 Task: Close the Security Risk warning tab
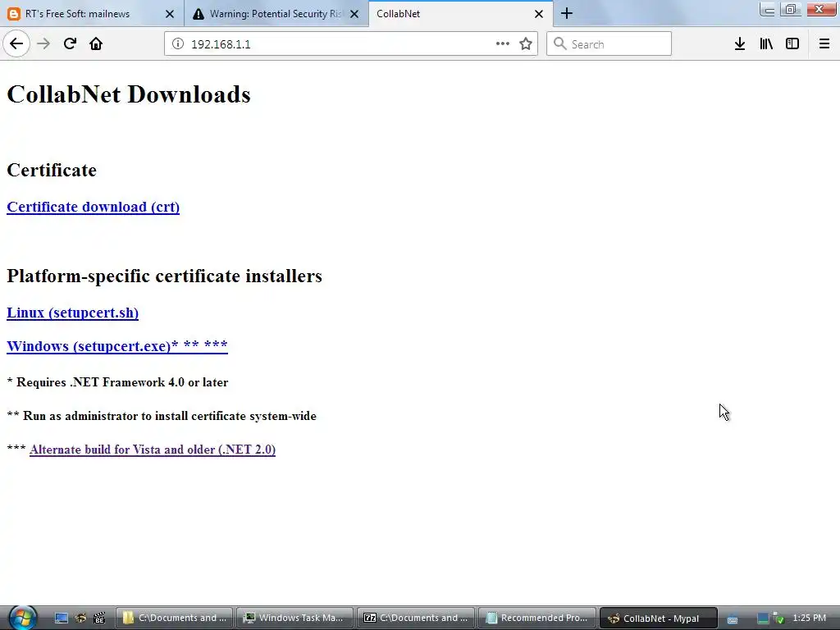pyautogui.click(x=354, y=14)
